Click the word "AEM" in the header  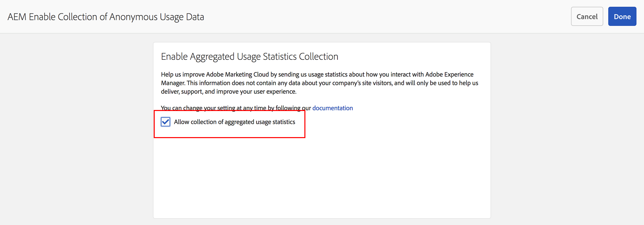[x=17, y=17]
